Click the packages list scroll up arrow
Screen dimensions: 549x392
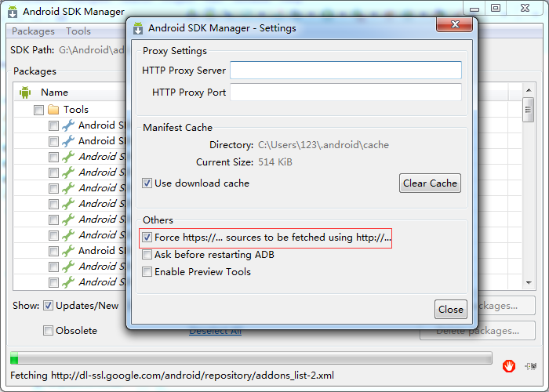[x=529, y=90]
